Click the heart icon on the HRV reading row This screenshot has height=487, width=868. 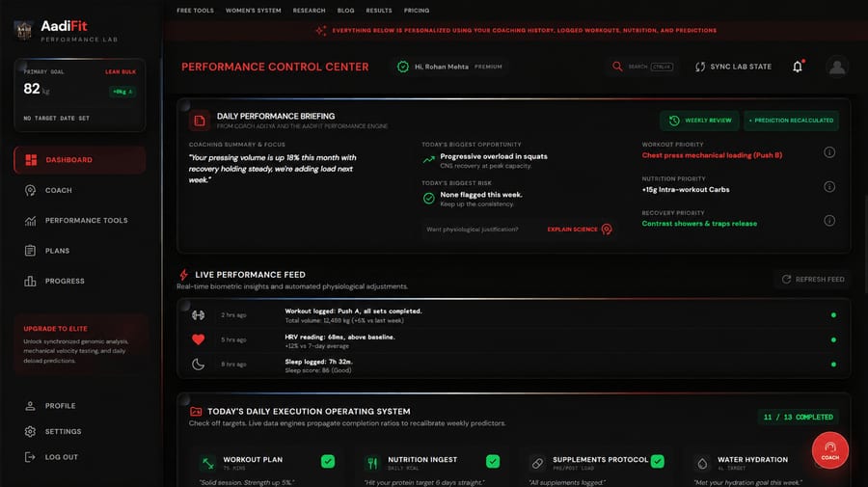(x=198, y=339)
